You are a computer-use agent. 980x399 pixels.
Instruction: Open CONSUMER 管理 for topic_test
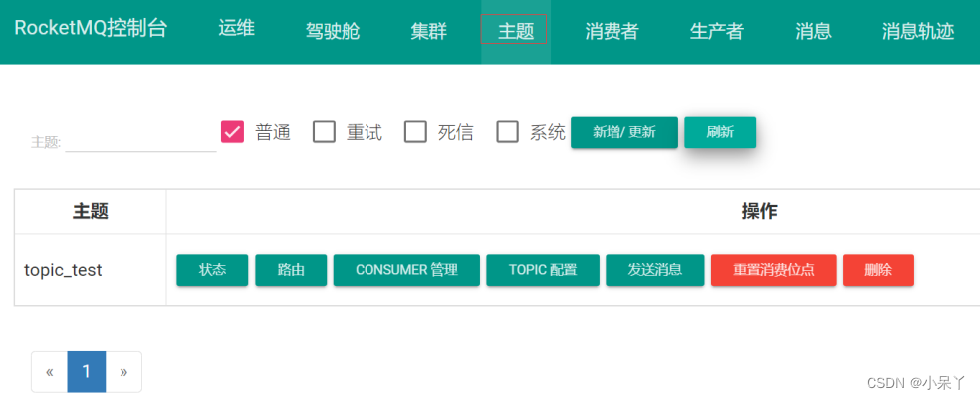(x=407, y=270)
